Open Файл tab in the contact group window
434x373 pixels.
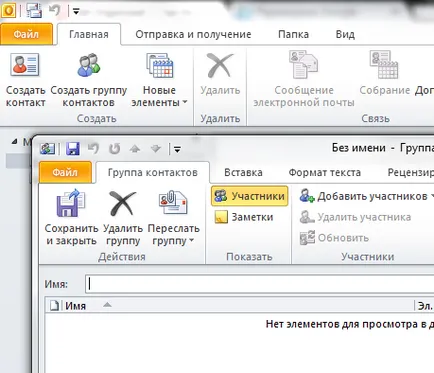65,172
